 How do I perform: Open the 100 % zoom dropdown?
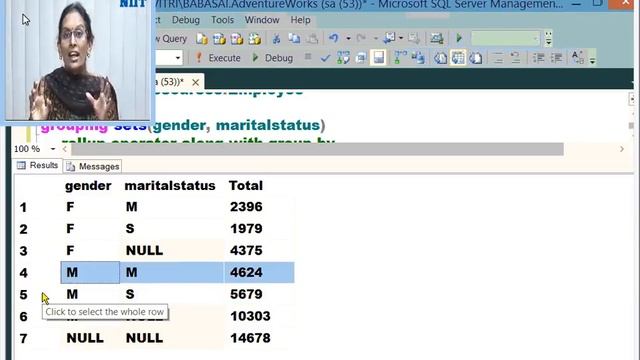(53, 149)
